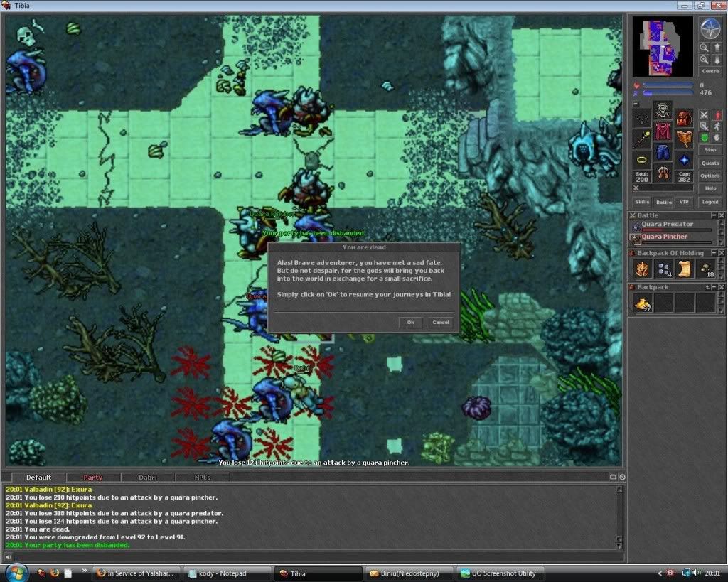Click the blue star ammunition slot
Screen dimensions: 728x582
pyautogui.click(x=683, y=160)
